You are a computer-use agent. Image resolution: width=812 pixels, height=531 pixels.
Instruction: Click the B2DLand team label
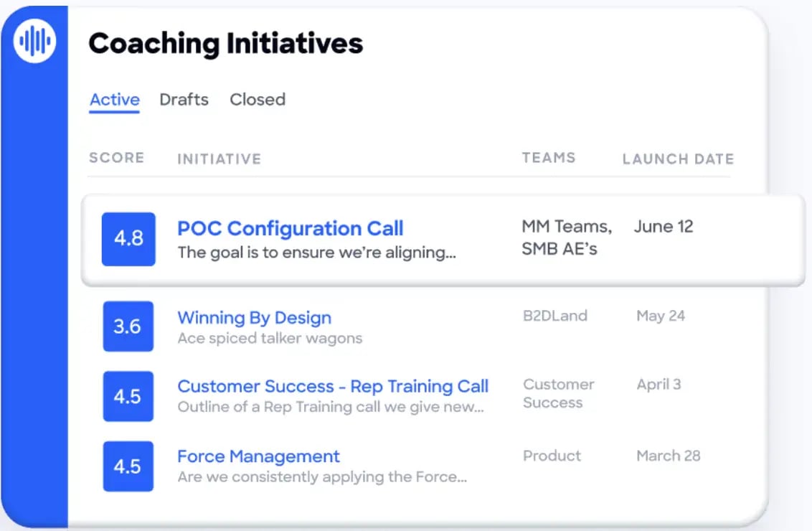tap(554, 316)
